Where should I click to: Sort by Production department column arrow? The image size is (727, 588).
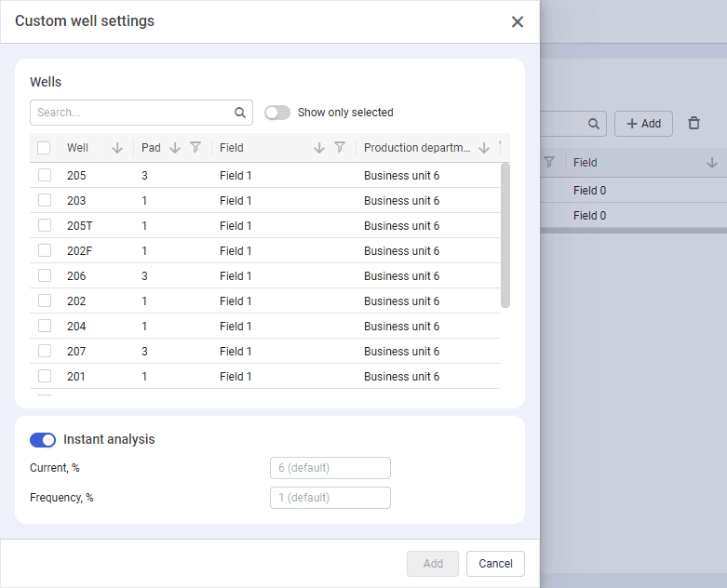click(484, 148)
